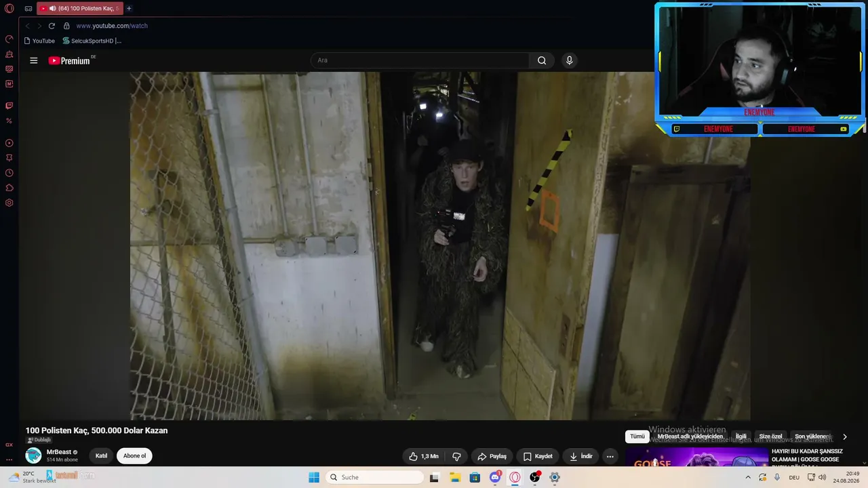Switch to the 100 Polisten Kaç tab

80,9
